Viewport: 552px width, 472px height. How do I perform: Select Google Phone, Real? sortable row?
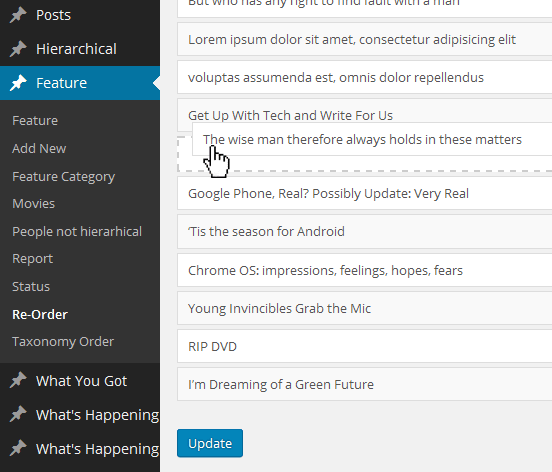tap(365, 194)
